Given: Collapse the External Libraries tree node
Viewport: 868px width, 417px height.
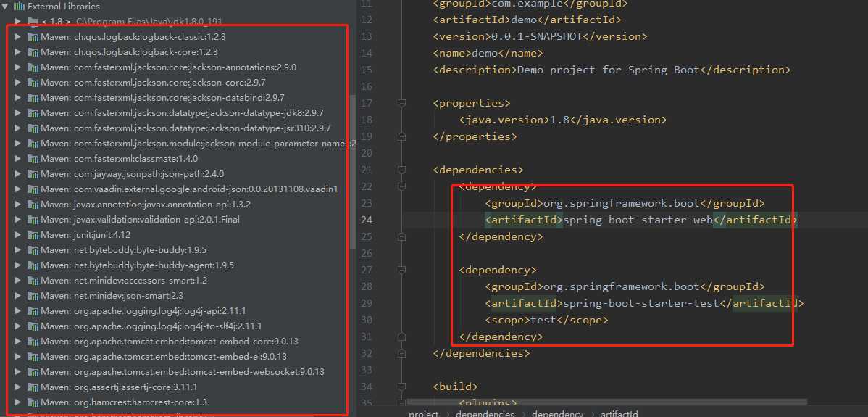Looking at the screenshot, I should [x=6, y=7].
